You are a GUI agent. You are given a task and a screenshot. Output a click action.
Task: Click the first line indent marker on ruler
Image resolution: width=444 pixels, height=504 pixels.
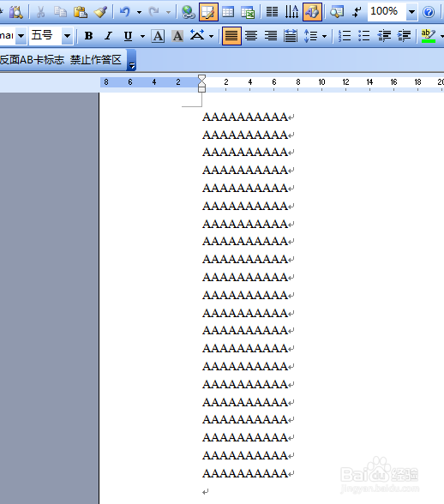(x=201, y=79)
